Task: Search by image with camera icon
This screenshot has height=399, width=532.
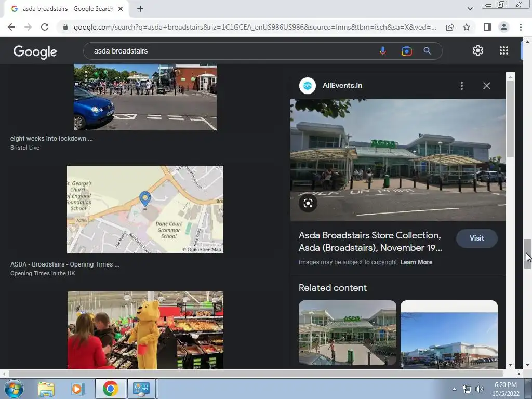Action: click(x=406, y=51)
